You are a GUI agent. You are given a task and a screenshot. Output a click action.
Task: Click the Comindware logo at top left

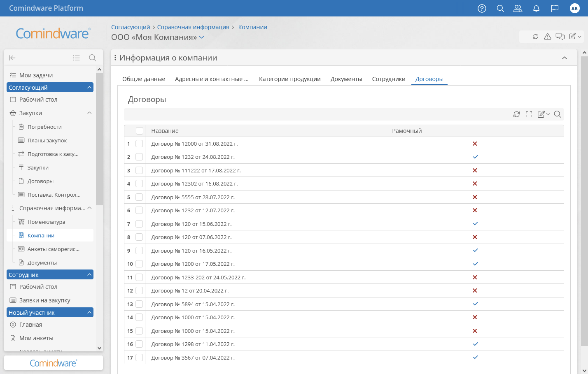point(53,33)
